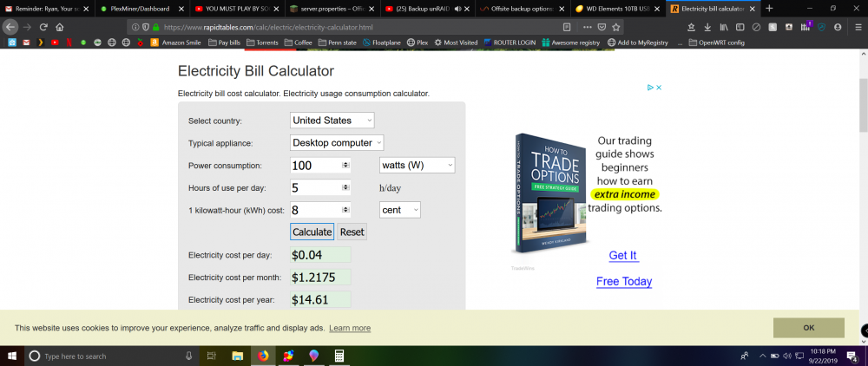
Task: Click the green padlock site security icon
Action: 155,27
